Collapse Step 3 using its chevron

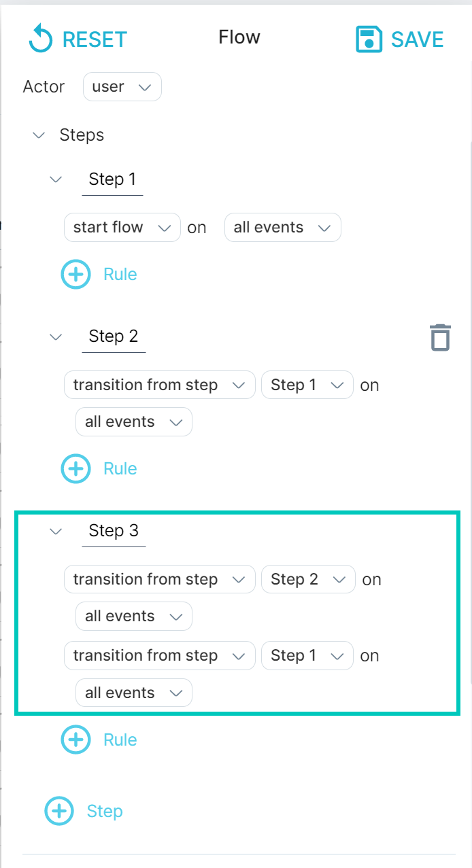[x=56, y=531]
